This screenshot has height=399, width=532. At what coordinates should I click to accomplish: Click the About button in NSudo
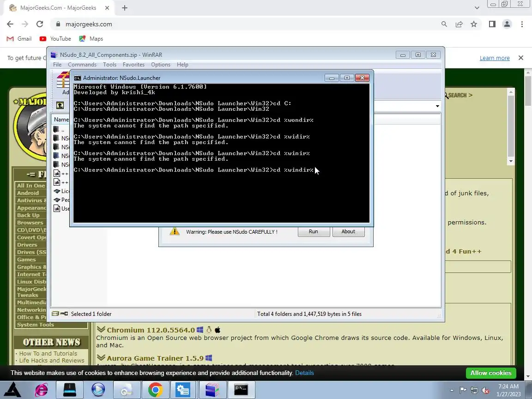348,231
